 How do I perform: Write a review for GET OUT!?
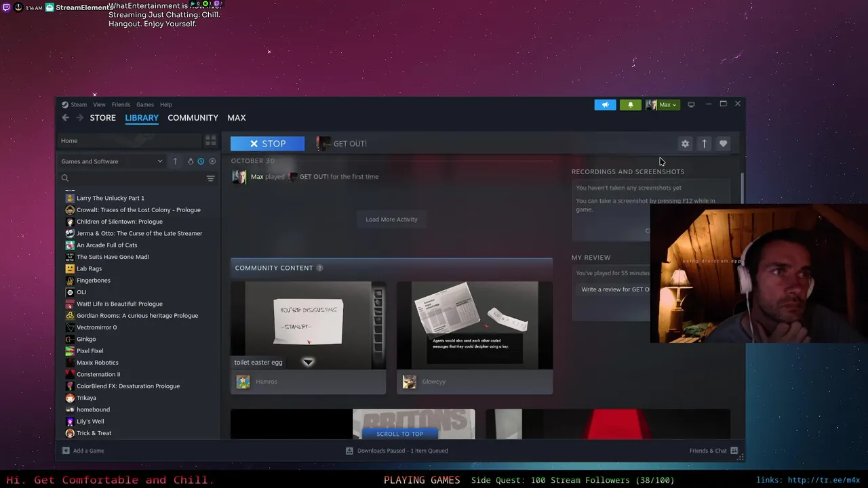coord(616,289)
